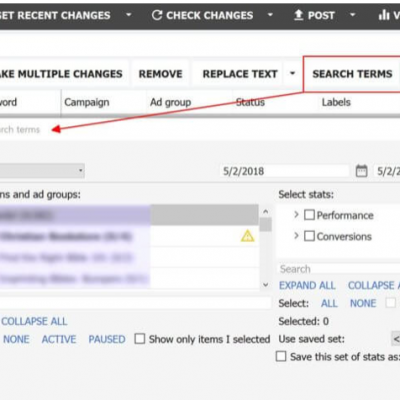Click Check Changes in top bar
This screenshot has width=400, height=400.
pyautogui.click(x=209, y=15)
